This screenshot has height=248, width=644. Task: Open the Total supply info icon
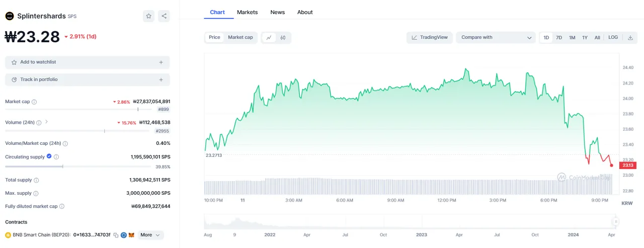pyautogui.click(x=36, y=180)
